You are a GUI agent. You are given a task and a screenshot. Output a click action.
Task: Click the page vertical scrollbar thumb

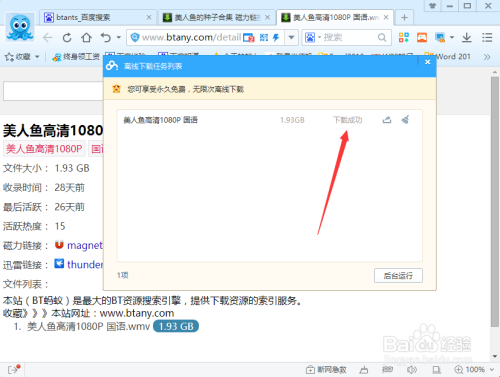(495, 202)
